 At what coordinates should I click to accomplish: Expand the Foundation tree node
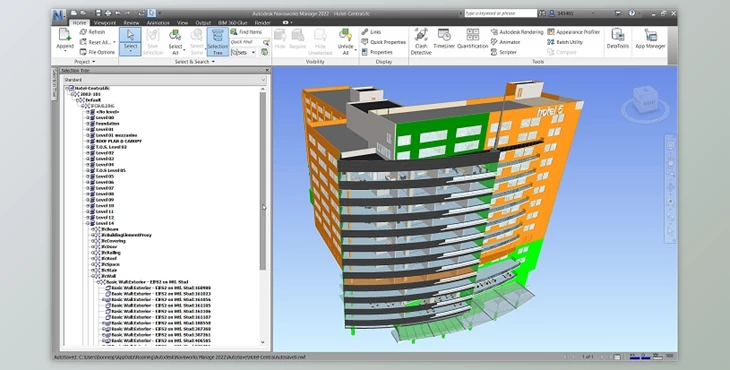click(87, 123)
